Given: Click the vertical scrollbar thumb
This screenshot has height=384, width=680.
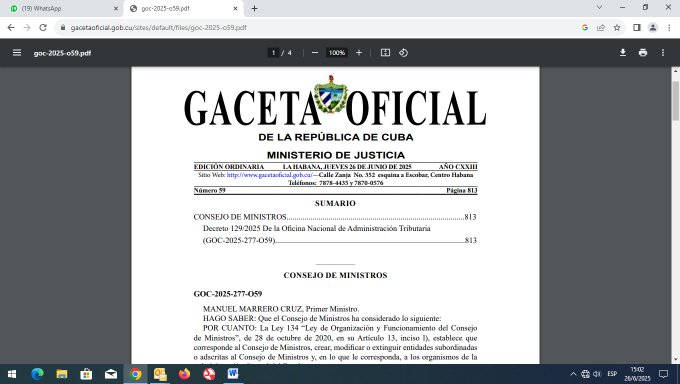Looking at the screenshot, I should (675, 101).
